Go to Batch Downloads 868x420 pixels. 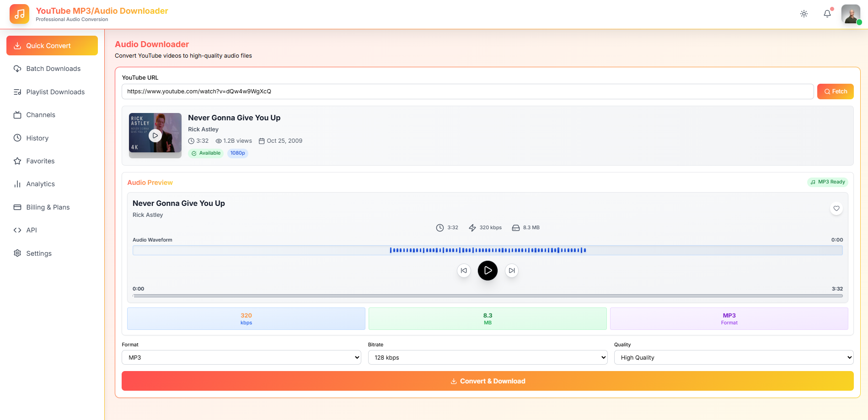coord(53,69)
